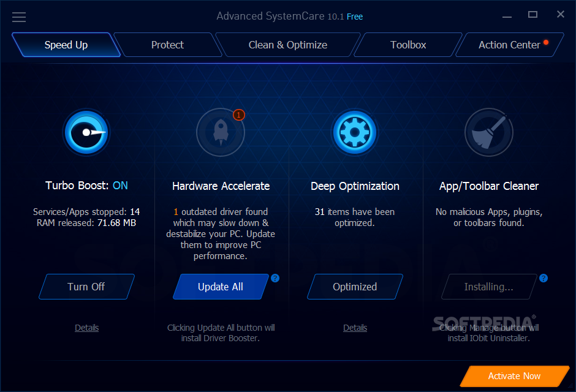Open the Action Center tab
576x392 pixels.
point(509,45)
